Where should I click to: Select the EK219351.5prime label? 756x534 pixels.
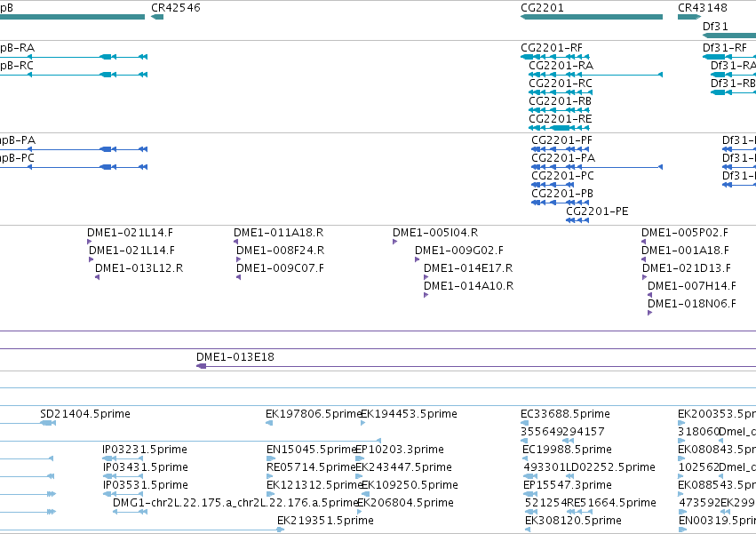point(325,521)
